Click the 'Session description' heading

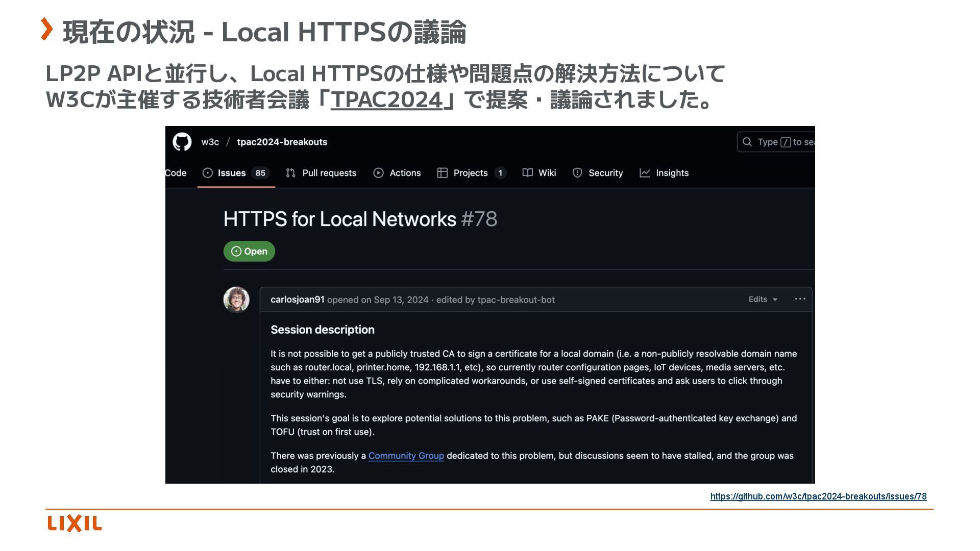tap(323, 330)
